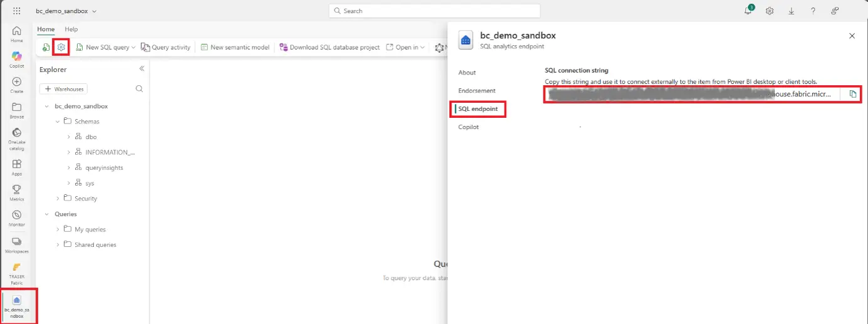The image size is (868, 324).
Task: Select the My queries tree item
Action: pyautogui.click(x=90, y=229)
